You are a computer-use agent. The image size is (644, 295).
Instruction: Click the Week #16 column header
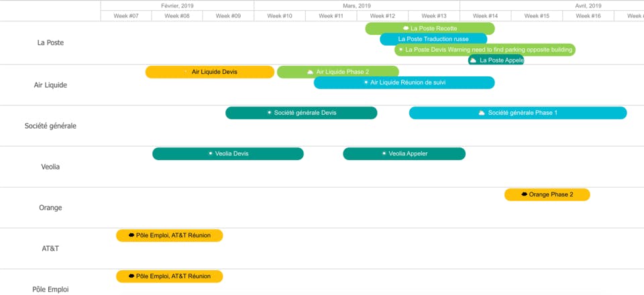588,16
